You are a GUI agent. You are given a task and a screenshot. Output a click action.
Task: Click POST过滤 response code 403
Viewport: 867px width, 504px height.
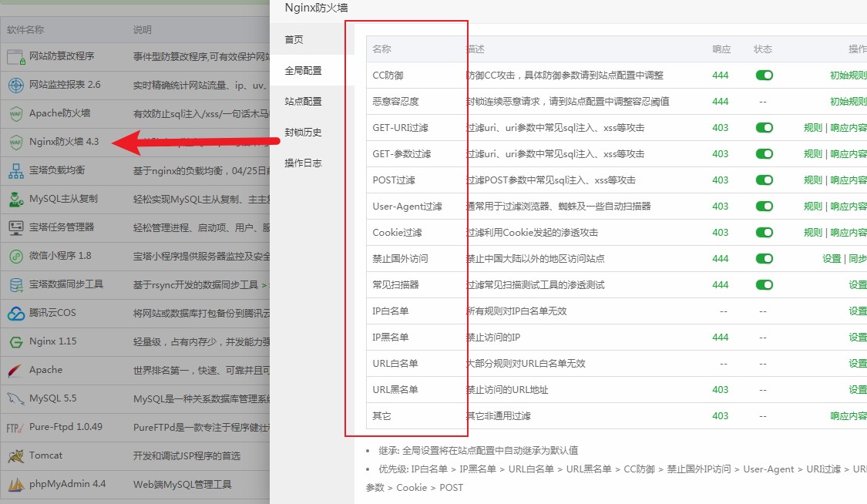(x=721, y=180)
